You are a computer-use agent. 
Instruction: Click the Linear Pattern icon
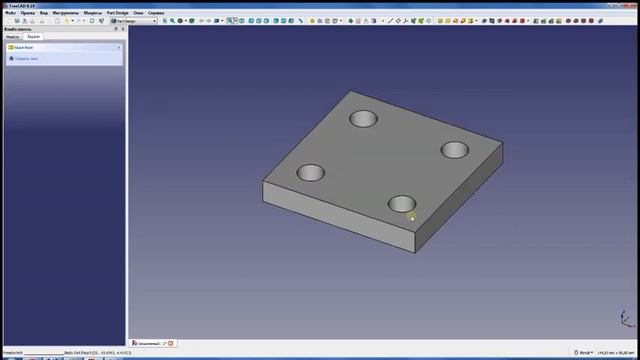point(544,20)
